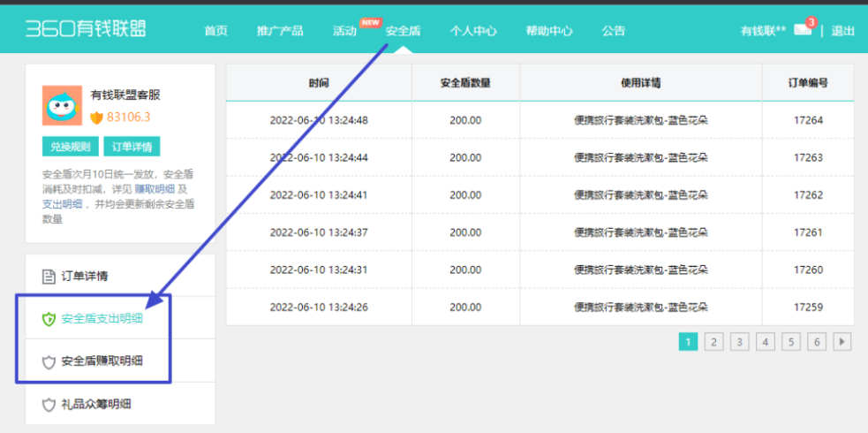Open the 推广产品 nav item

pos(280,31)
